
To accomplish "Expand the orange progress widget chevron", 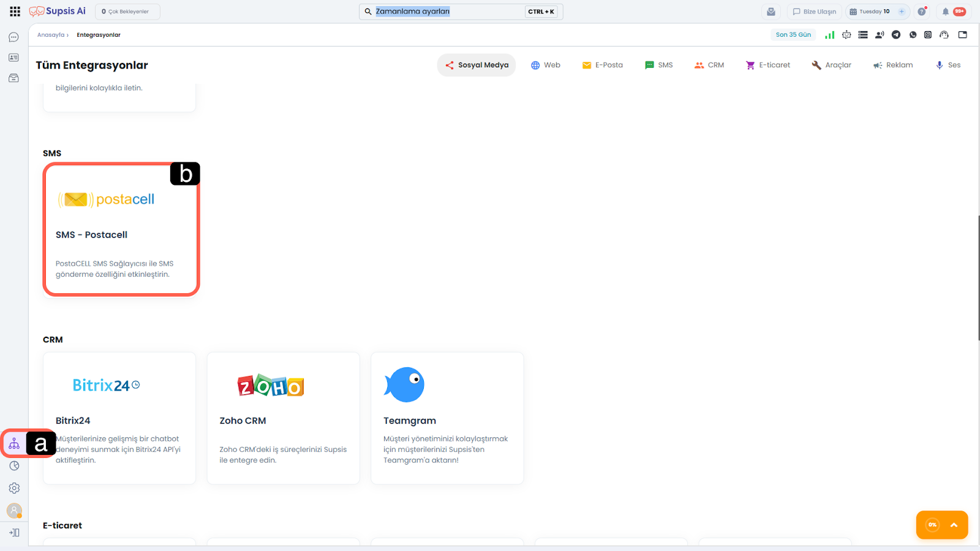I will (954, 525).
